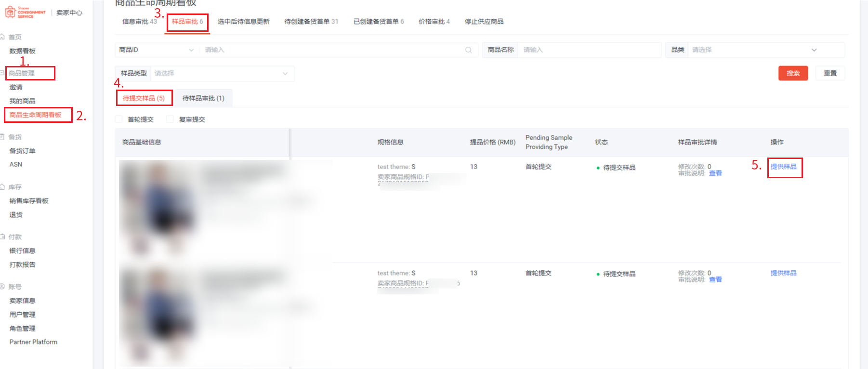Click the 备货 section icon in sidebar
Image resolution: width=868 pixels, height=369 pixels.
[2, 137]
